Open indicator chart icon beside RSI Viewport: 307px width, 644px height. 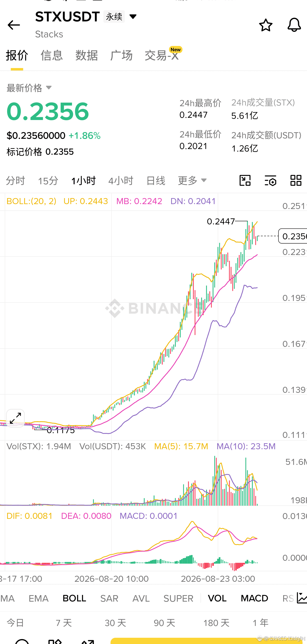click(x=302, y=598)
